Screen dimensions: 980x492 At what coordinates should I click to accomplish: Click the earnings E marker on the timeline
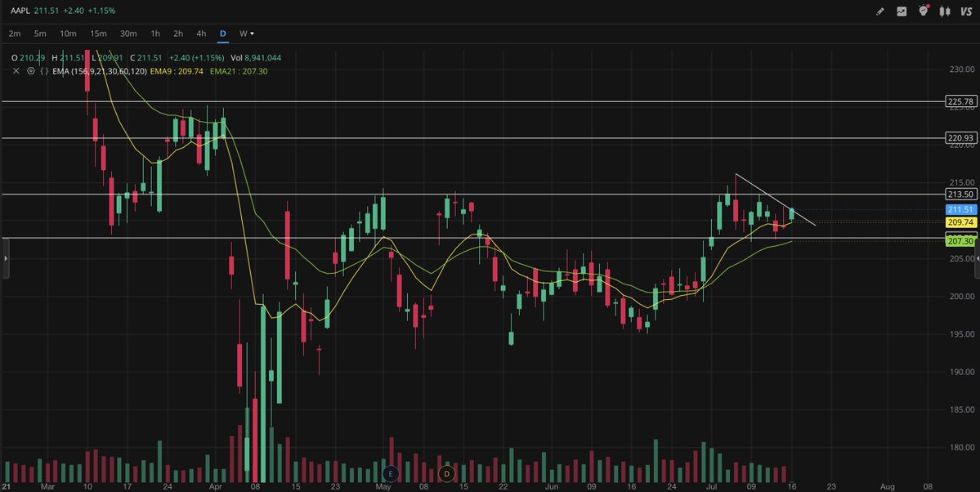click(391, 474)
